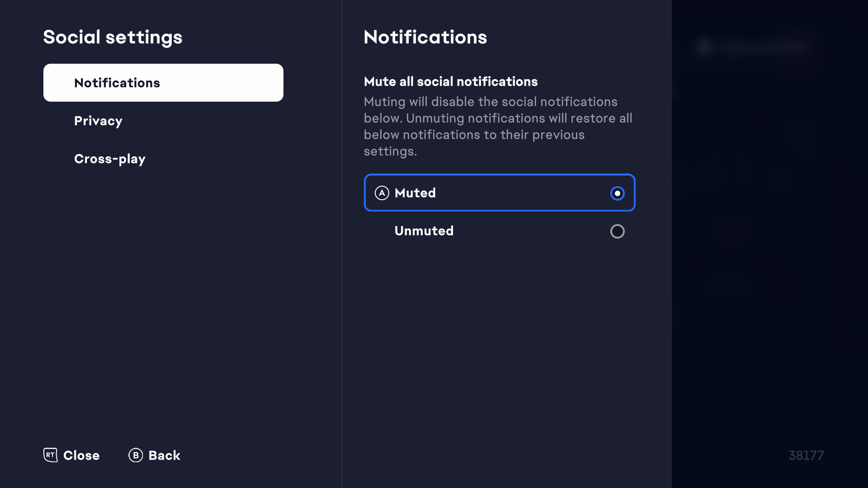Image resolution: width=868 pixels, height=488 pixels.
Task: Click the filled radio indicator on Muted row
Action: point(618,193)
